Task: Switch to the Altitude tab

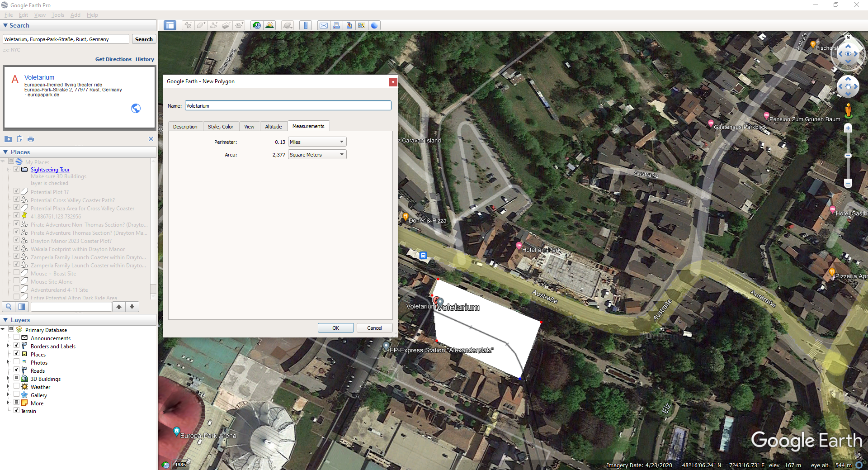Action: [x=274, y=127]
